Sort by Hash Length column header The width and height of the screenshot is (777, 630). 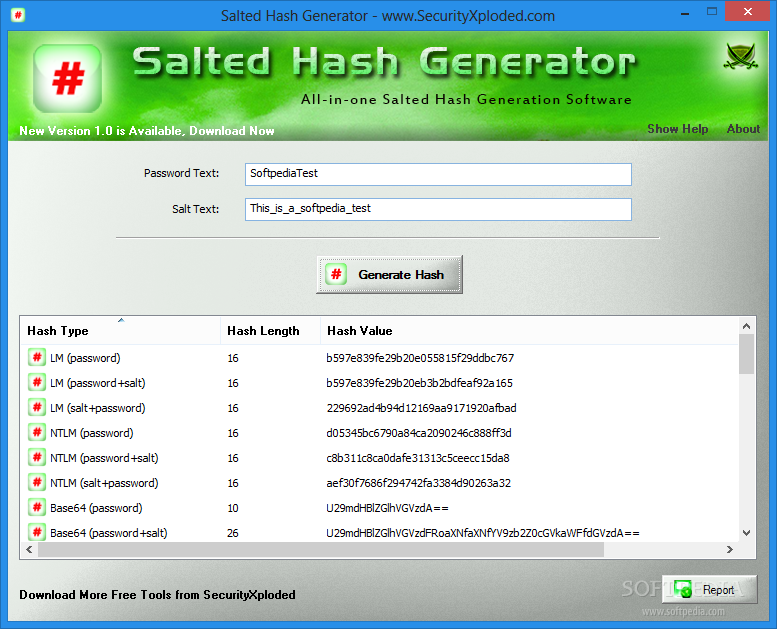pyautogui.click(x=271, y=331)
